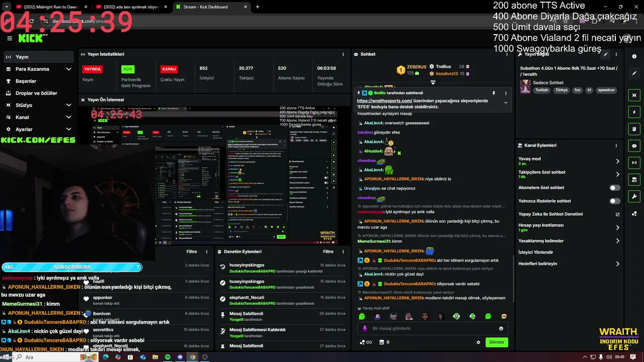This screenshot has width=644, height=362.
Task: Open the pinned message three-dot options
Action: [x=506, y=93]
